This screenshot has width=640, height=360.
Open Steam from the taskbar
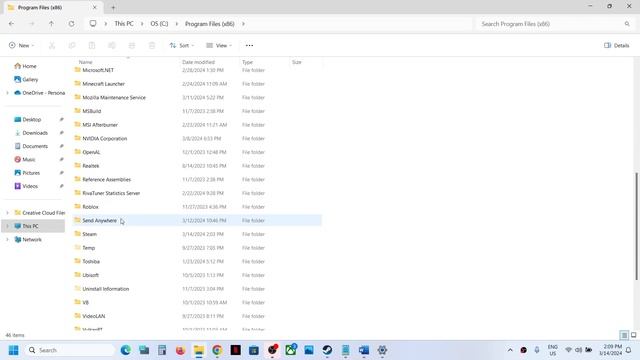327,350
